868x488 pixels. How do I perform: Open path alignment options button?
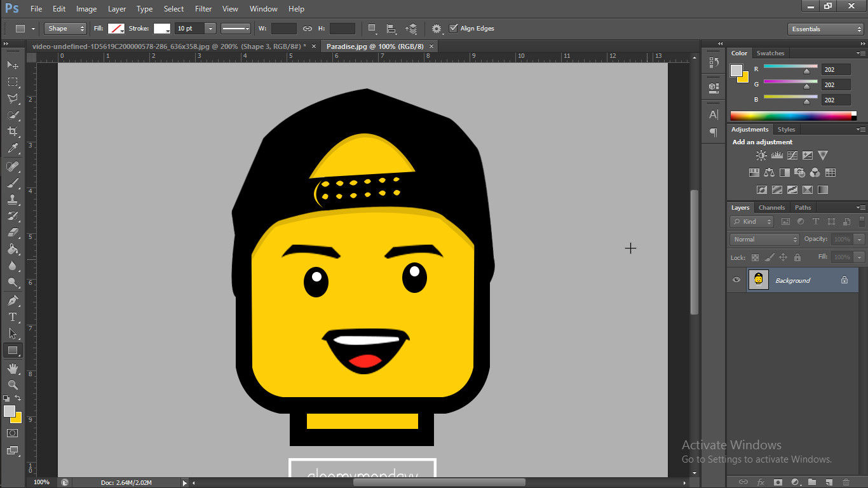pyautogui.click(x=392, y=29)
